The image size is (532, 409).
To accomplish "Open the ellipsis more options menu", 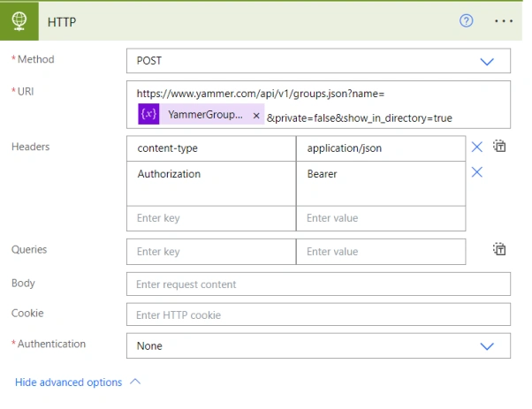I will tap(504, 21).
